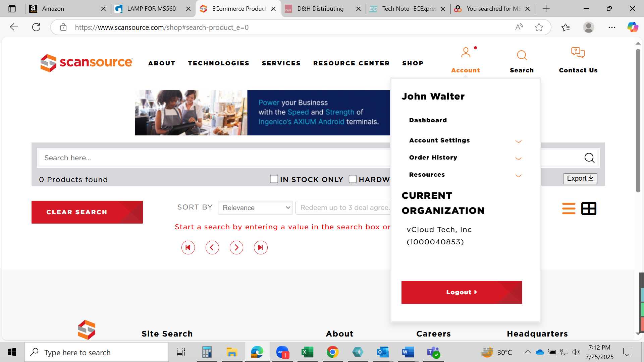Open Read Aloud in address bar

519,27
